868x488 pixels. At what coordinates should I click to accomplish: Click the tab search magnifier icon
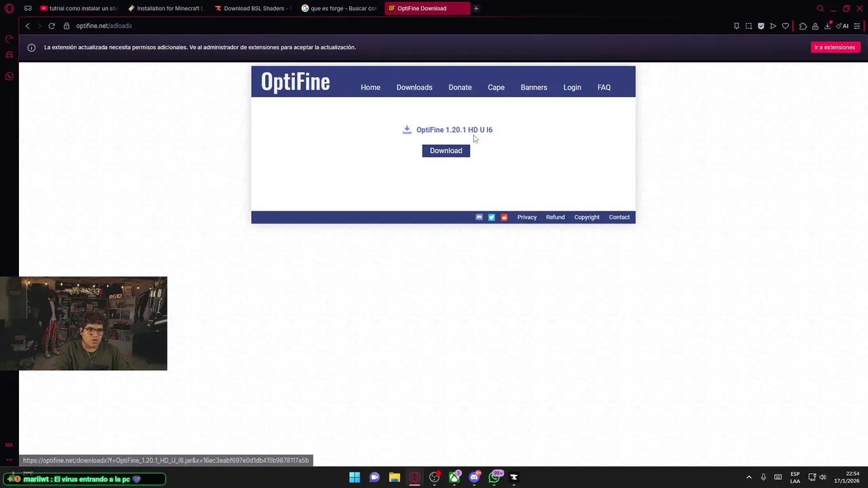click(x=820, y=8)
